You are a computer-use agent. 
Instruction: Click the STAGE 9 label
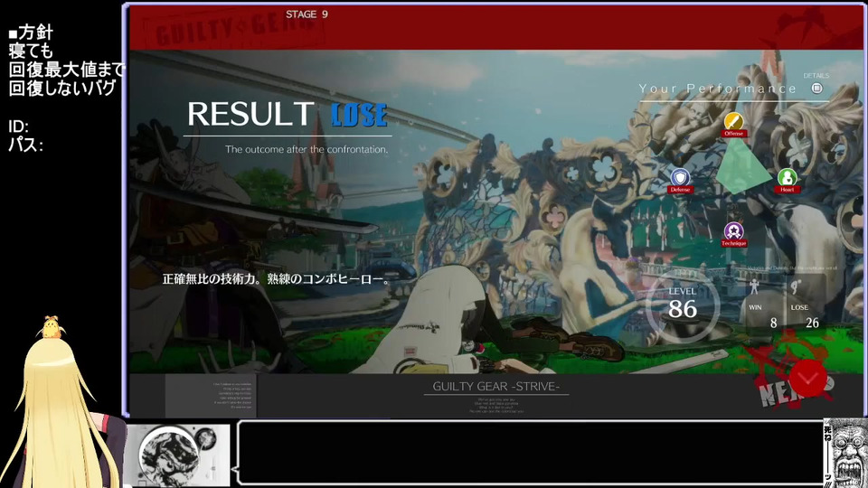[307, 14]
